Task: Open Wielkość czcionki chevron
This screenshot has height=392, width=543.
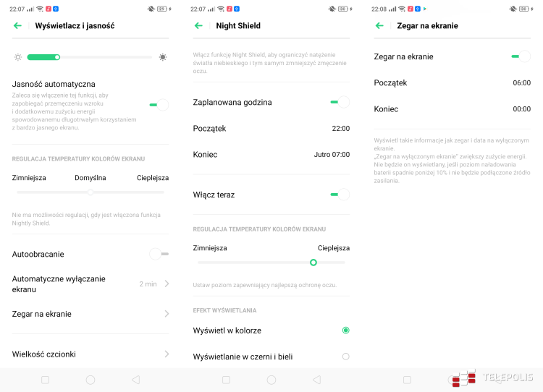Action: 167,354
